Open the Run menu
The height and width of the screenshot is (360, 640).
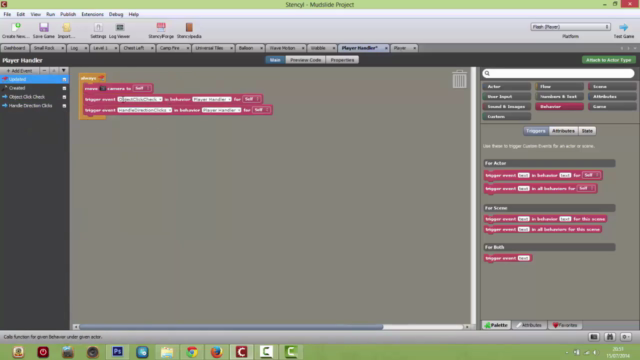[x=50, y=14]
